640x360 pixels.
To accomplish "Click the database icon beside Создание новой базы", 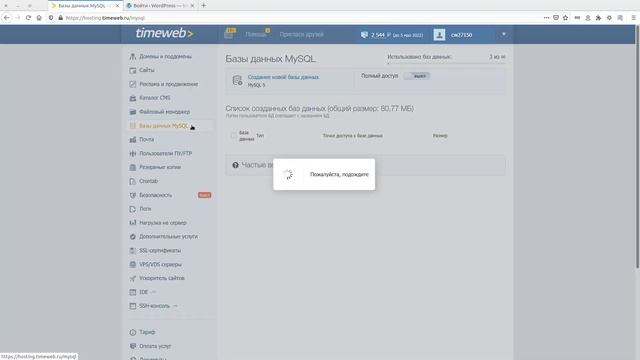I will [237, 80].
